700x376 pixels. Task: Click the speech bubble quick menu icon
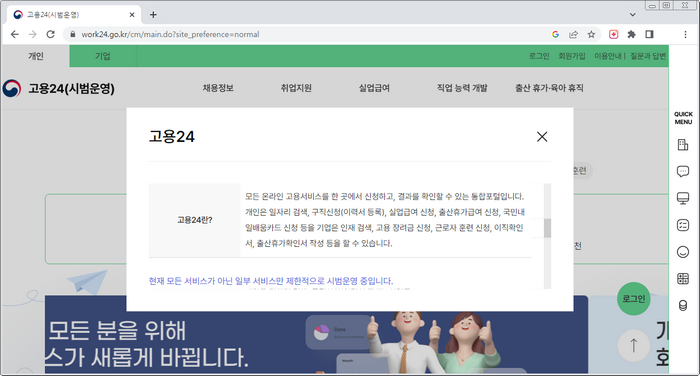pos(683,171)
